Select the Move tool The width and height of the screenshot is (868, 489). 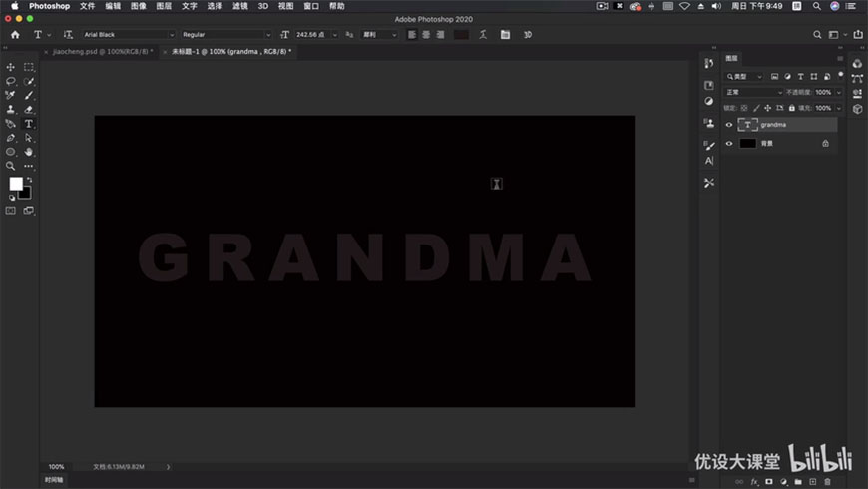point(11,67)
